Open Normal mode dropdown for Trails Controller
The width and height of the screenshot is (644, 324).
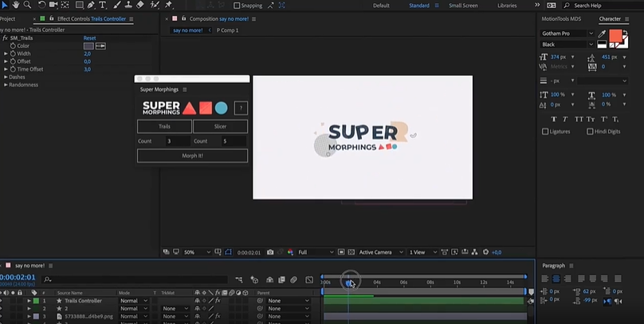(x=133, y=301)
